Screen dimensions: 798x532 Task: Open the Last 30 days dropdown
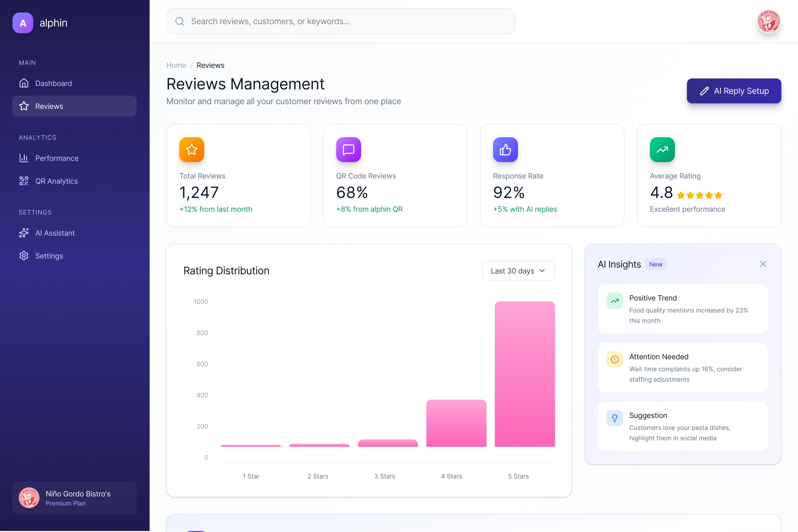pyautogui.click(x=518, y=271)
